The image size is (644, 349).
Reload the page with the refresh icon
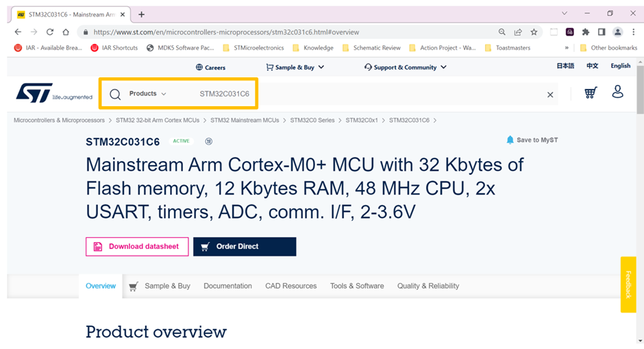[50, 32]
